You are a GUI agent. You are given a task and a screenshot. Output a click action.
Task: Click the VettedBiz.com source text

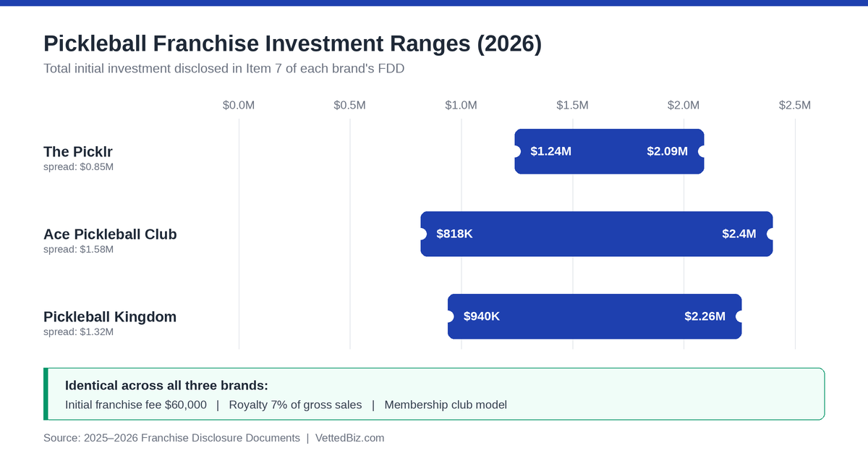click(350, 438)
